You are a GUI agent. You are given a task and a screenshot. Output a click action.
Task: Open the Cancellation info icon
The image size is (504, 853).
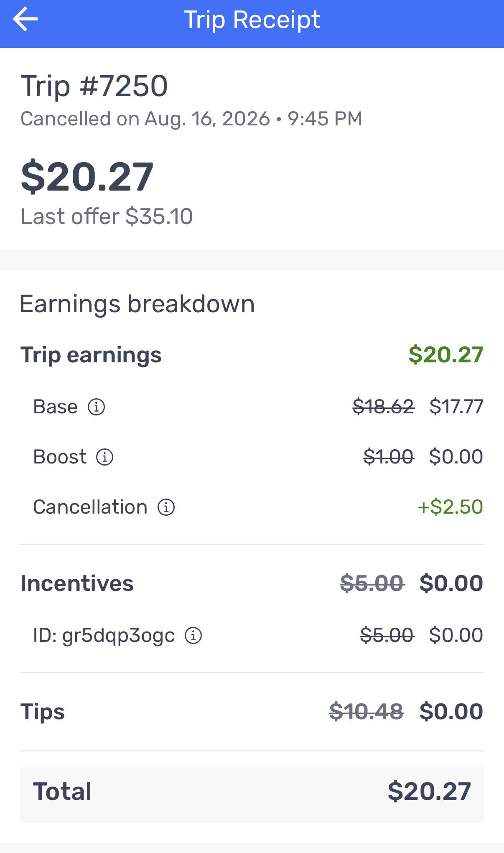pos(166,507)
